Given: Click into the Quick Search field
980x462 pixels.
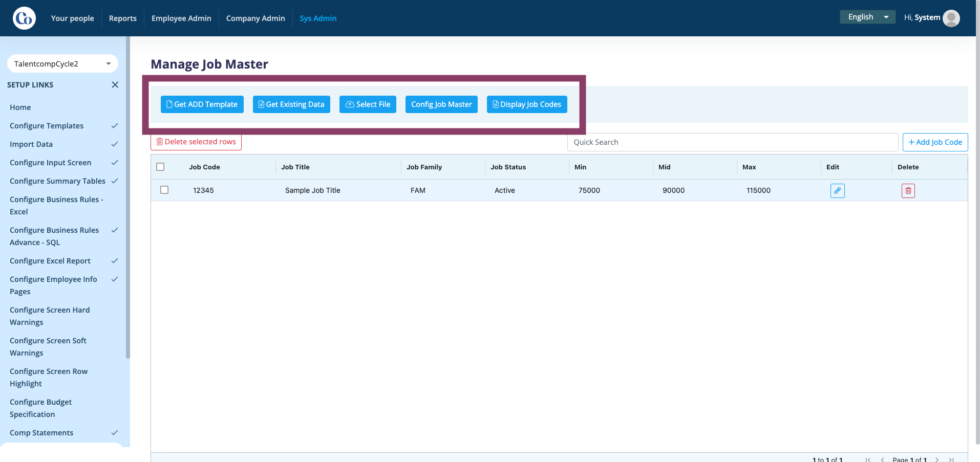Looking at the screenshot, I should point(732,142).
